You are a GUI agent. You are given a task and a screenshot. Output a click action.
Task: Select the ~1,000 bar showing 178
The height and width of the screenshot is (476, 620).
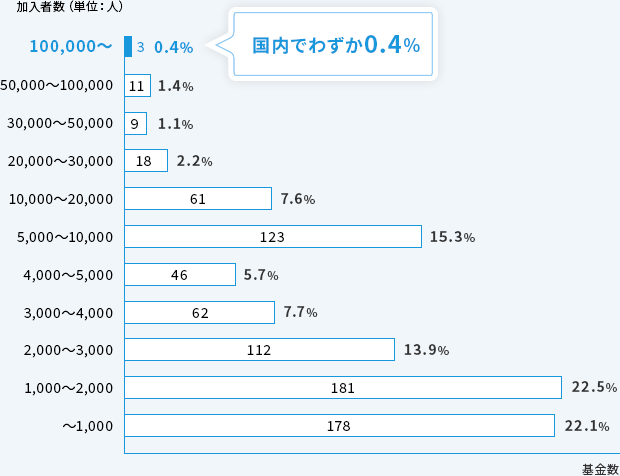click(339, 426)
